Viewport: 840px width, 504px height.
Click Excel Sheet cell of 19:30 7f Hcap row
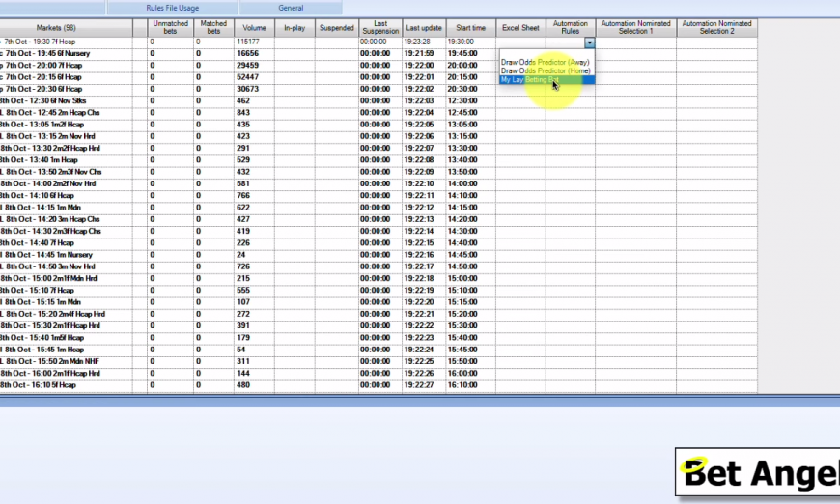pyautogui.click(x=521, y=42)
